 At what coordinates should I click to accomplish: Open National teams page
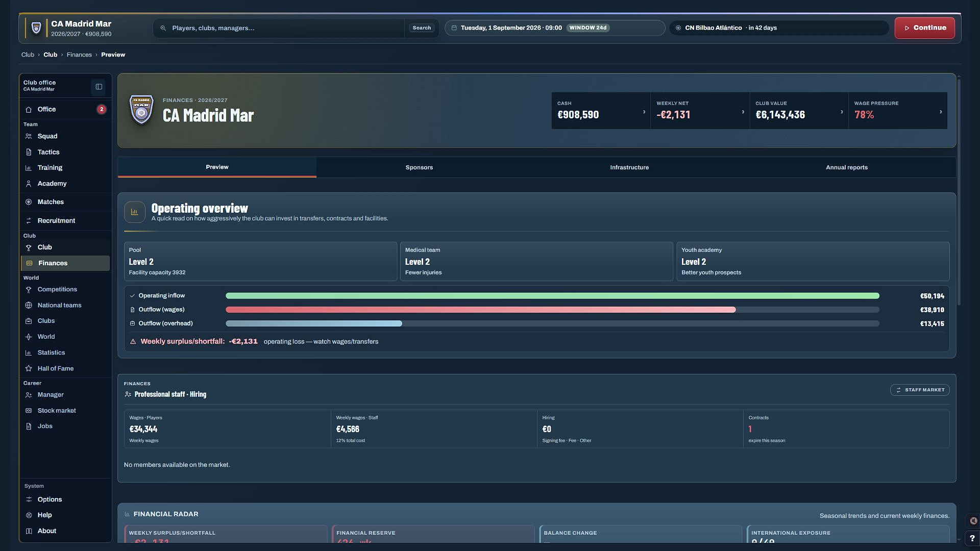pyautogui.click(x=65, y=305)
